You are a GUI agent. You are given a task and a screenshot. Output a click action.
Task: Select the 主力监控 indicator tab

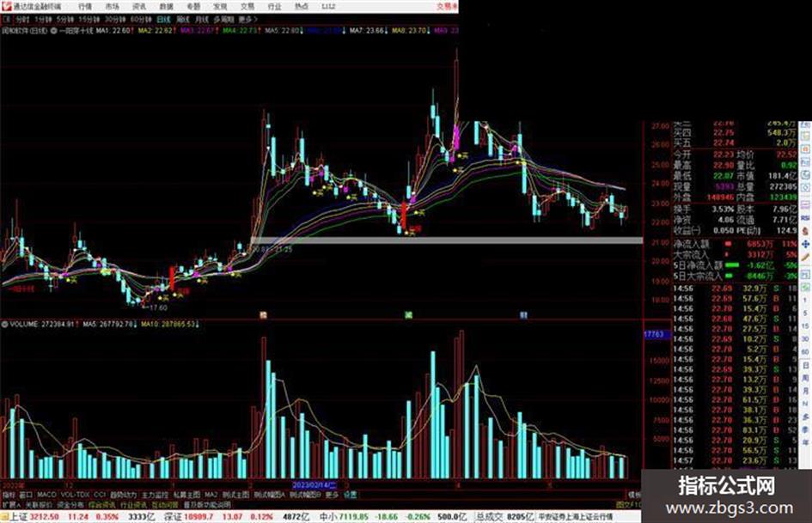click(155, 495)
